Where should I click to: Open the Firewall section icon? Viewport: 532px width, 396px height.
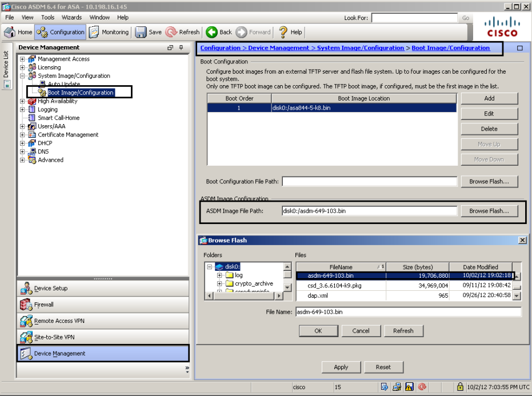26,305
